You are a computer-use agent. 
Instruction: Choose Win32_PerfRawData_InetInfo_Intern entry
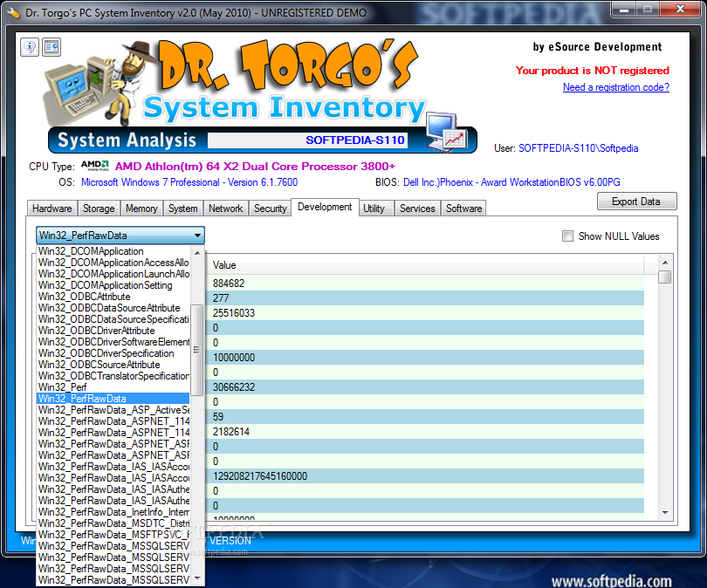coord(113,512)
